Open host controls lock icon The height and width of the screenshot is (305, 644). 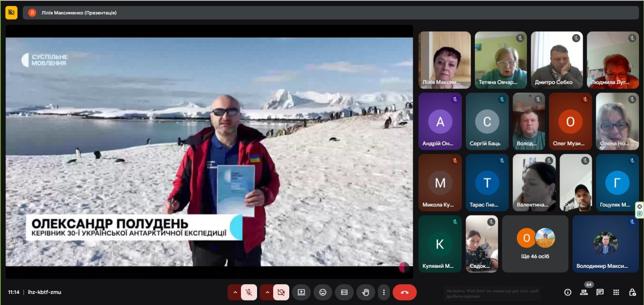632,292
